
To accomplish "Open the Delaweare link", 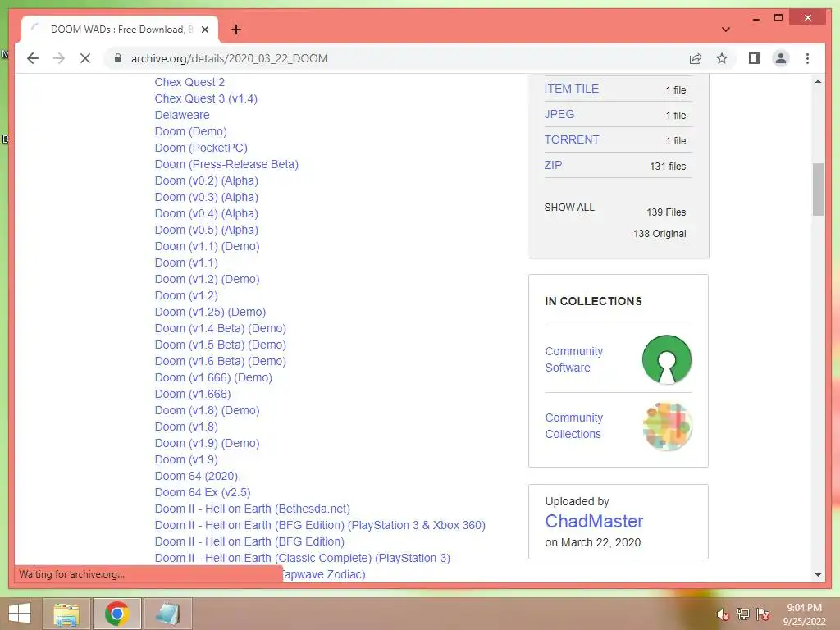I will (182, 115).
